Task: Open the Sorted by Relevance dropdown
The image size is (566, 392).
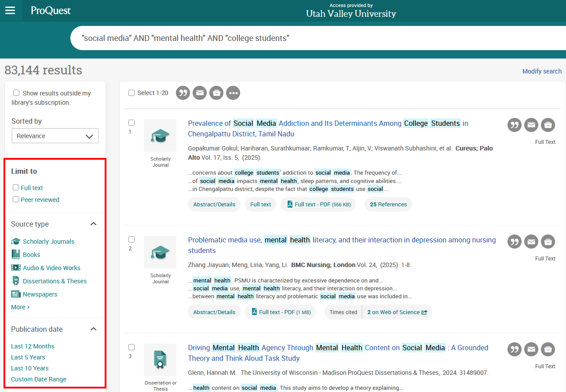Action: pyautogui.click(x=55, y=136)
